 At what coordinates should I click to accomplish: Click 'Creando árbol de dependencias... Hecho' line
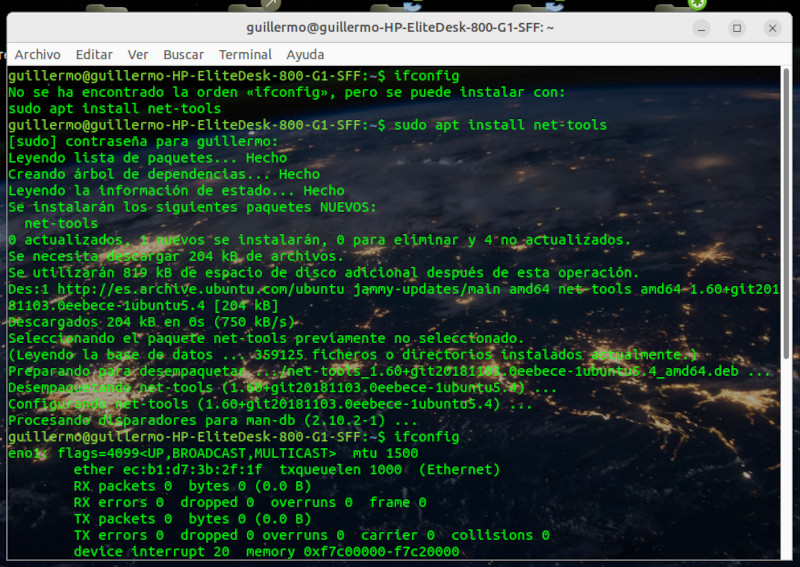pos(164,174)
